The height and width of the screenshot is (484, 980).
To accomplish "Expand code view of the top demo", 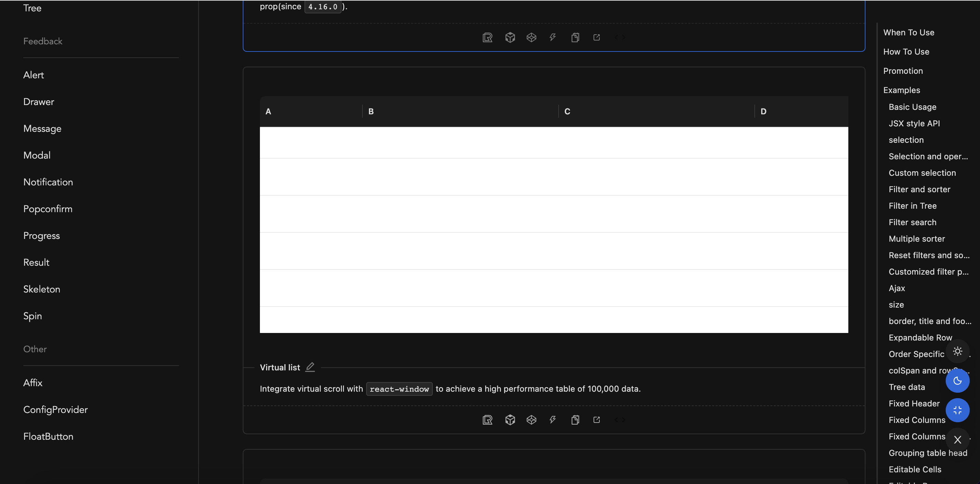I will point(619,37).
